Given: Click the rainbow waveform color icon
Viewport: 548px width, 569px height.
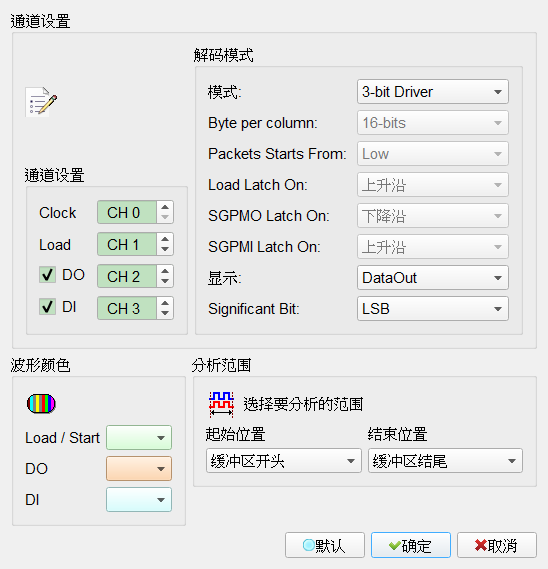Looking at the screenshot, I should pyautogui.click(x=41, y=404).
